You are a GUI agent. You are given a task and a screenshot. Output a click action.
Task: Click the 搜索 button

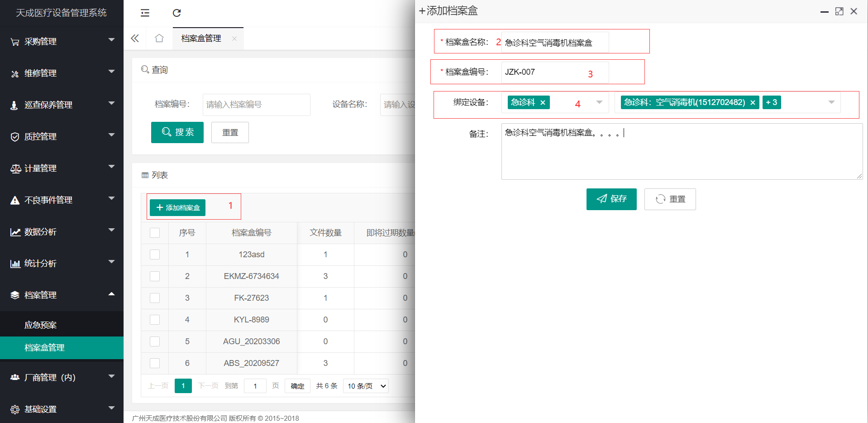click(177, 132)
